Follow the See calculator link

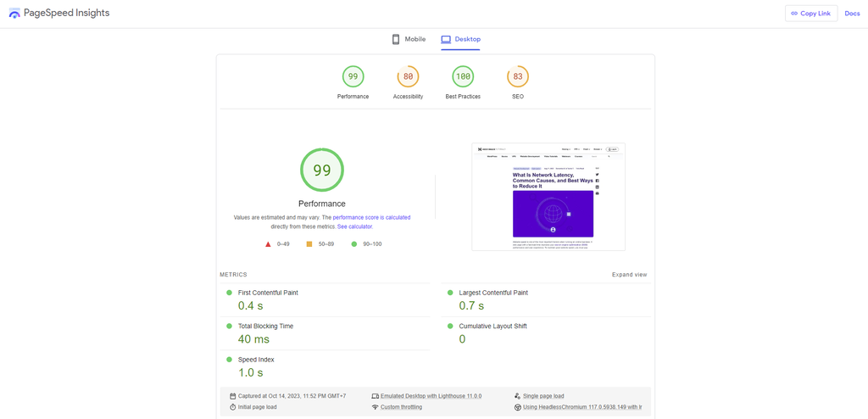354,227
